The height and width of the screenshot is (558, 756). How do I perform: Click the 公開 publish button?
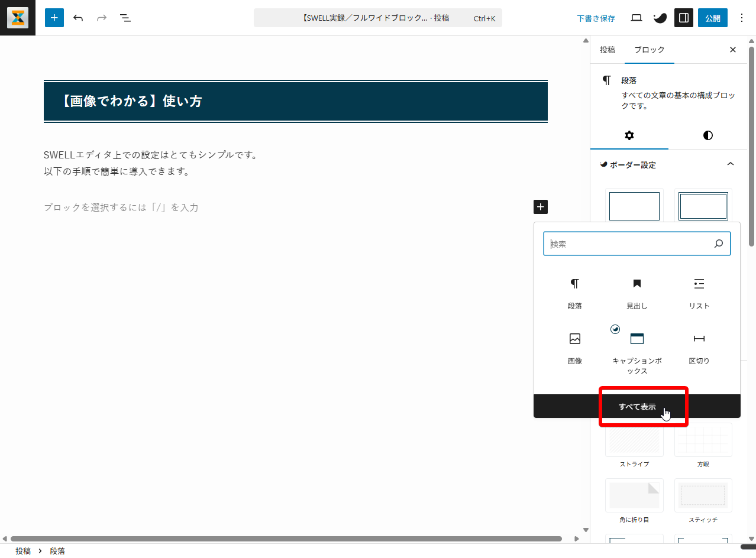point(712,18)
